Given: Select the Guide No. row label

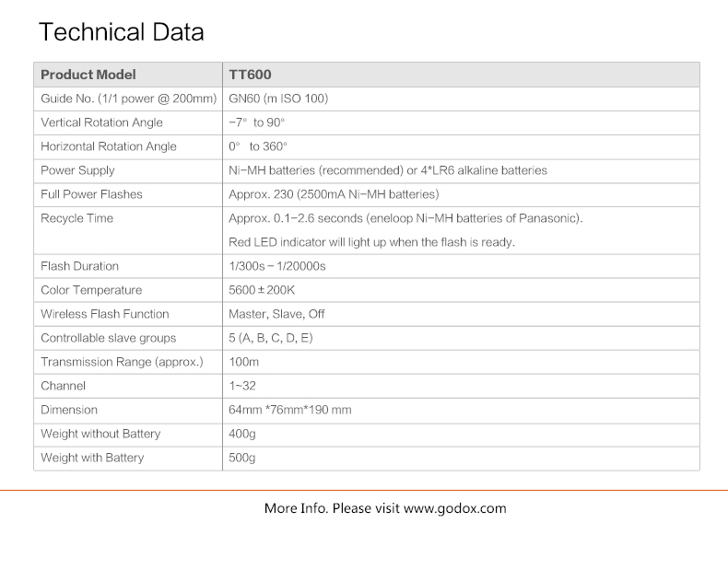Looking at the screenshot, I should (x=129, y=99).
